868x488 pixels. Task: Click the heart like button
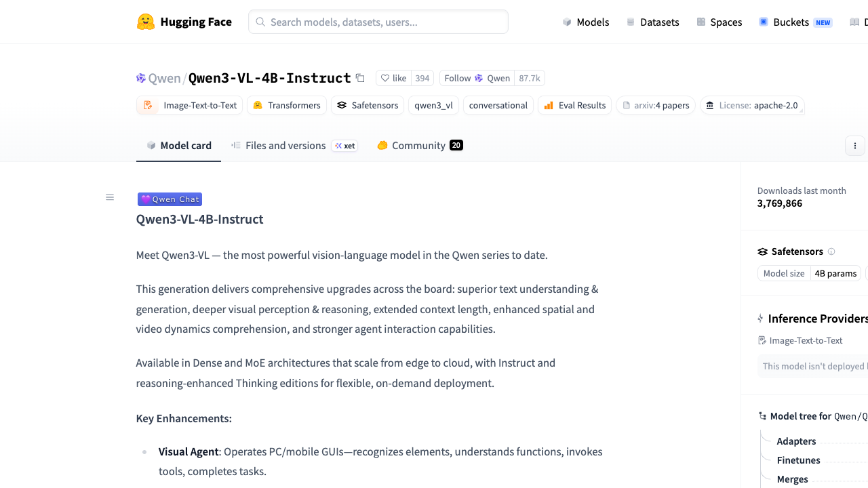point(393,78)
